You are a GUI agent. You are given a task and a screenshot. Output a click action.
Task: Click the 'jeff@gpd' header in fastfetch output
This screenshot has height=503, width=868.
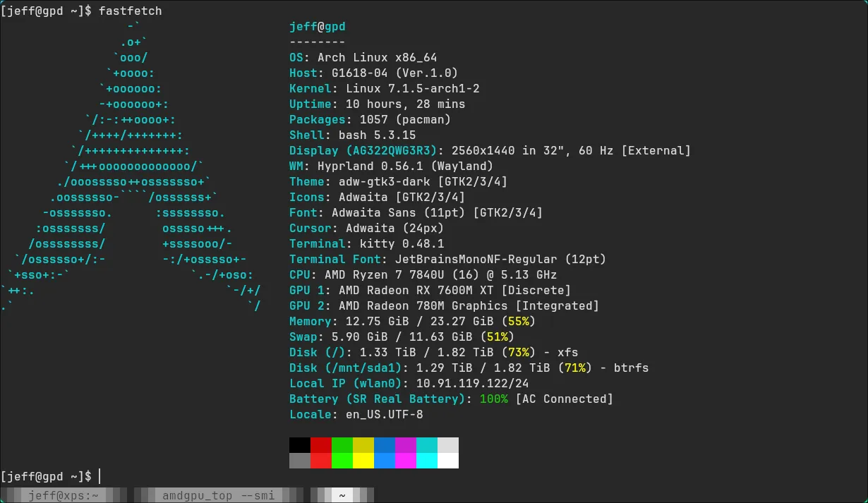click(318, 27)
